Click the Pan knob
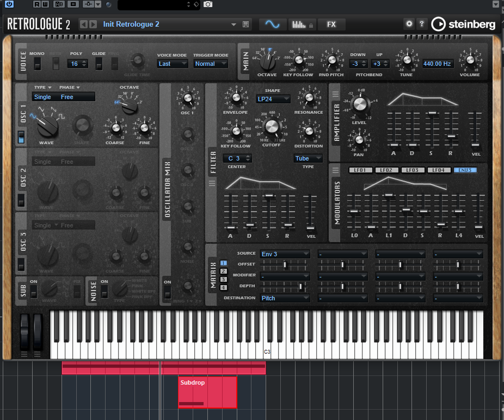Screen dimensions: 504x420 pyautogui.click(x=359, y=139)
